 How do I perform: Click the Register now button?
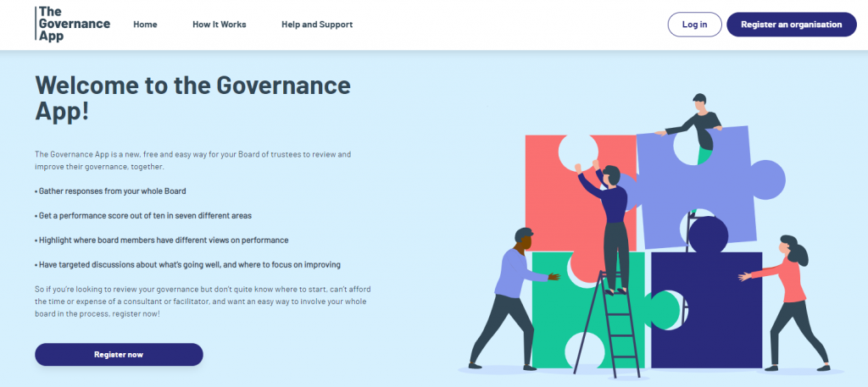(119, 354)
